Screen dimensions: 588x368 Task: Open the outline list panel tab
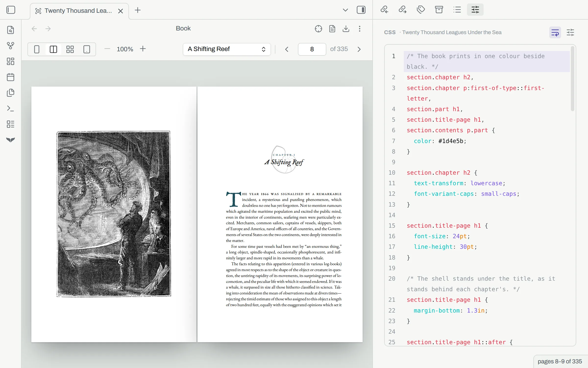tap(457, 10)
